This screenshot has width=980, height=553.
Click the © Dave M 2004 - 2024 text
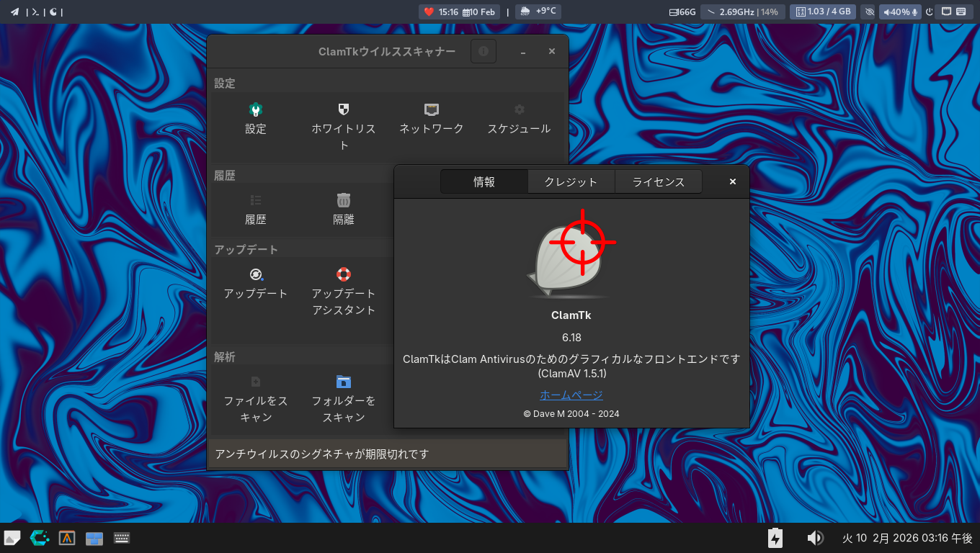pos(571,414)
